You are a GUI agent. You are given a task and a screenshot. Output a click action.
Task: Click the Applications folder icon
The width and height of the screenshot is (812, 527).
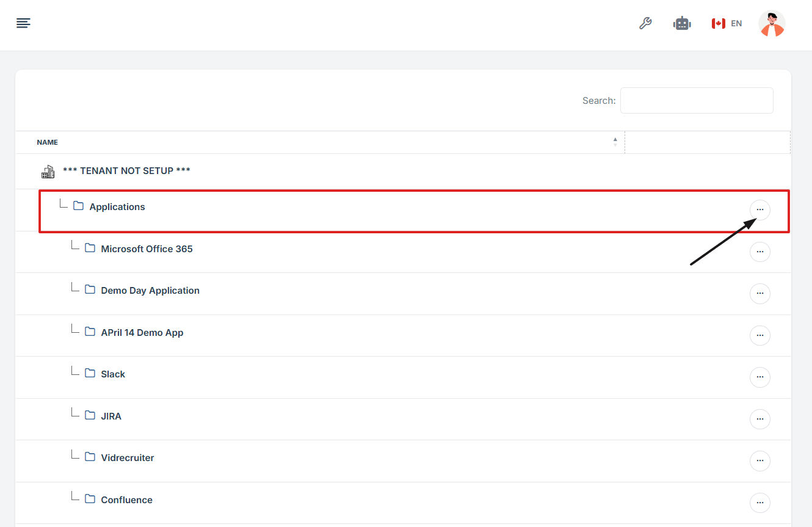point(78,206)
